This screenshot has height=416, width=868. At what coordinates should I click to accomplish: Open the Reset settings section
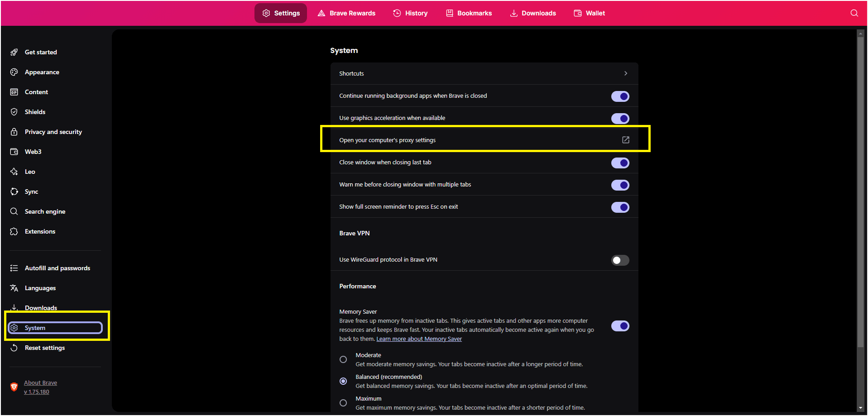(x=44, y=348)
